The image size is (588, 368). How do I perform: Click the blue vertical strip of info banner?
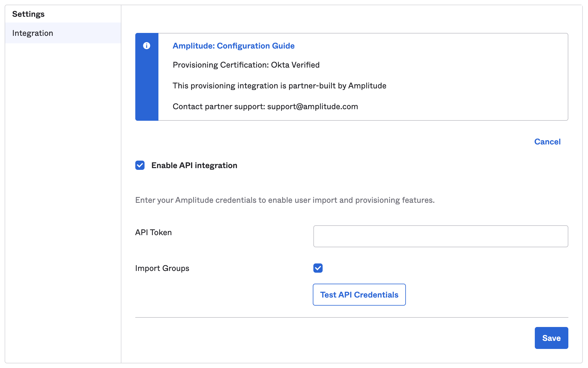[147, 87]
